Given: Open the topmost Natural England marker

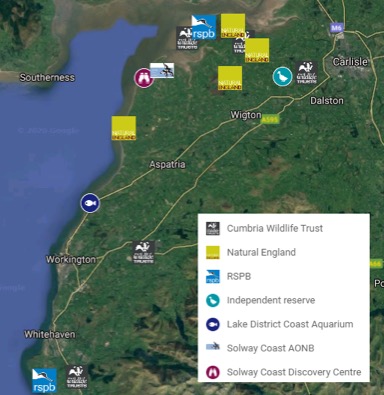Looking at the screenshot, I should 233,26.
